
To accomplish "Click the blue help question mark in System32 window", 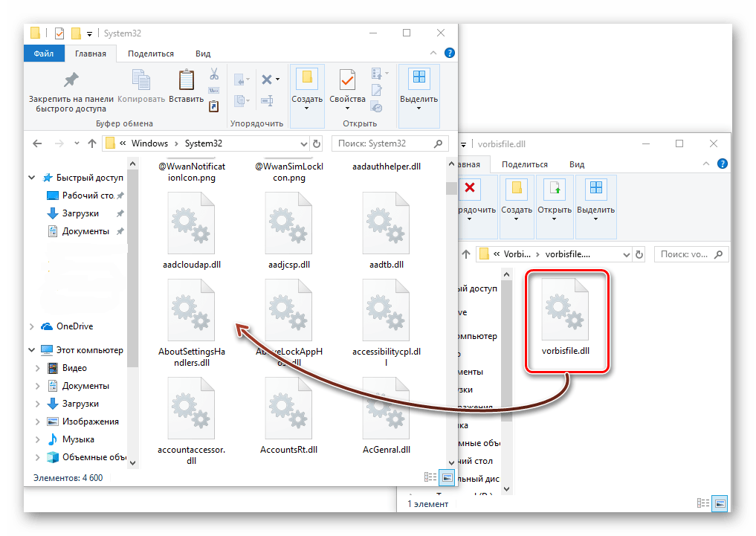I will pos(450,54).
